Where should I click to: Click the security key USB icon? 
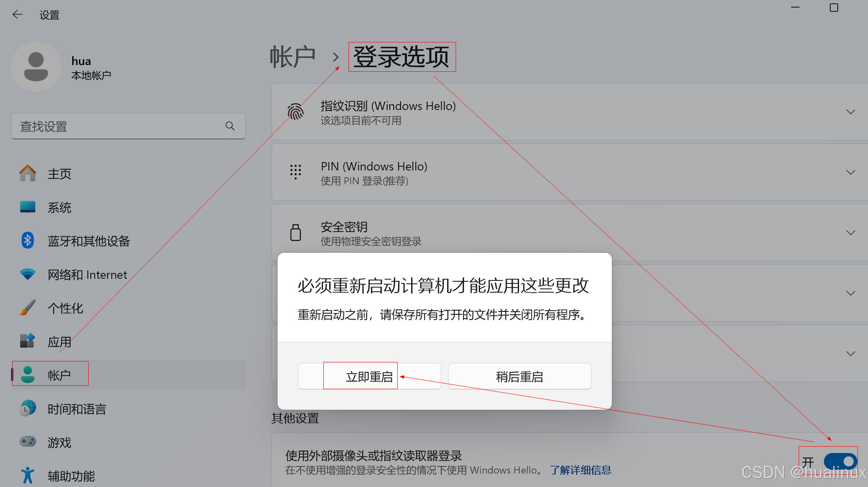(x=296, y=233)
